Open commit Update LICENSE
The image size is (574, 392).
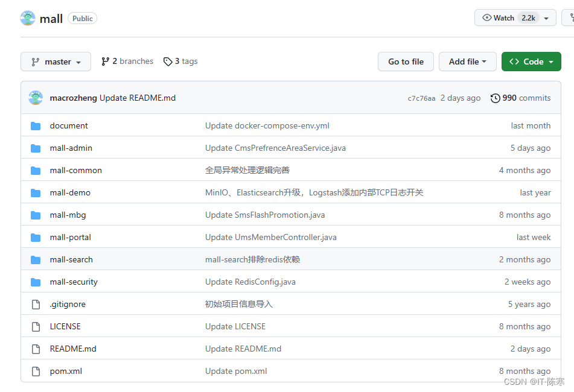(x=235, y=326)
